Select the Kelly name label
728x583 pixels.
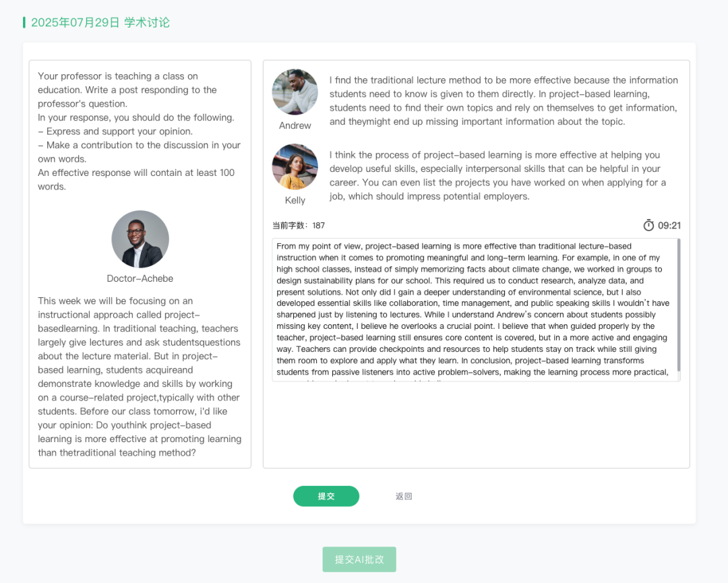(x=295, y=200)
